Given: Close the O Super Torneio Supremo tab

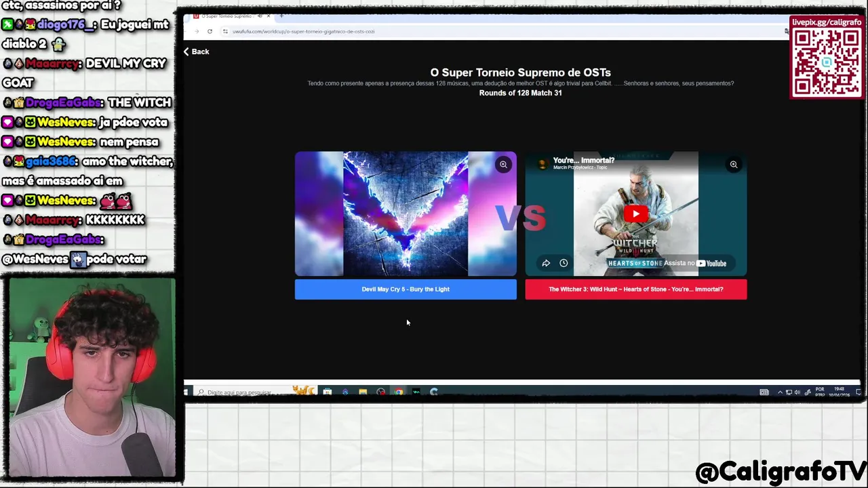Looking at the screenshot, I should coord(269,16).
